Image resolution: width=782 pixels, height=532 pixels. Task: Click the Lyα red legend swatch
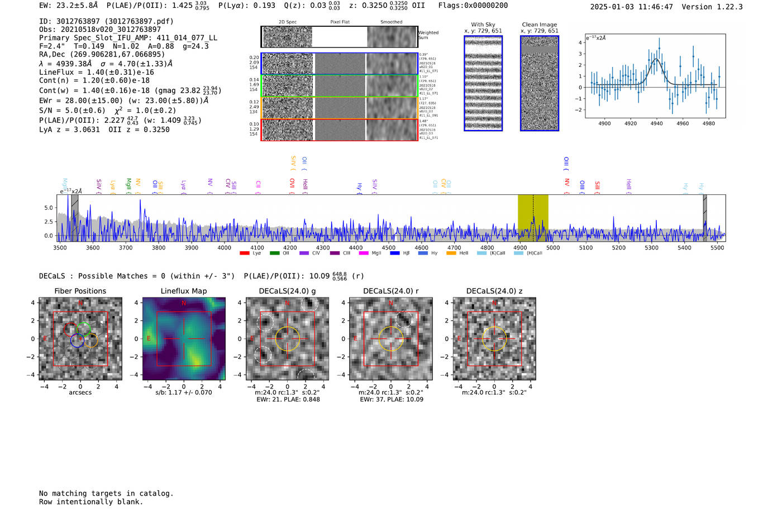[x=244, y=253]
